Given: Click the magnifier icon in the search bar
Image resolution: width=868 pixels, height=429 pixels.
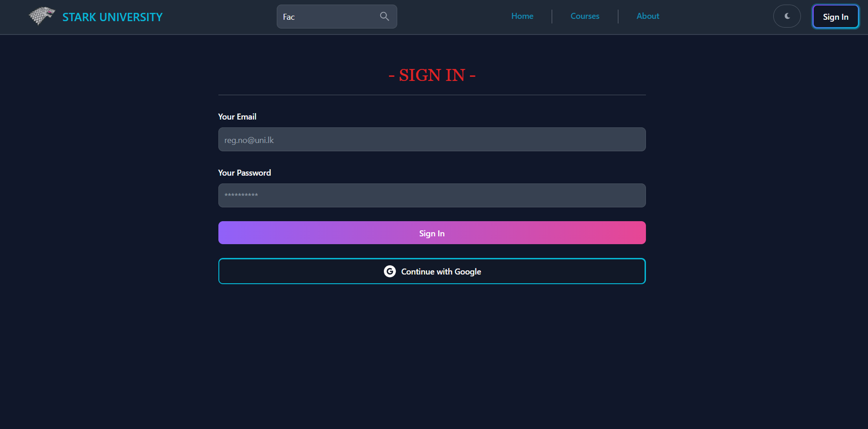Looking at the screenshot, I should (384, 17).
